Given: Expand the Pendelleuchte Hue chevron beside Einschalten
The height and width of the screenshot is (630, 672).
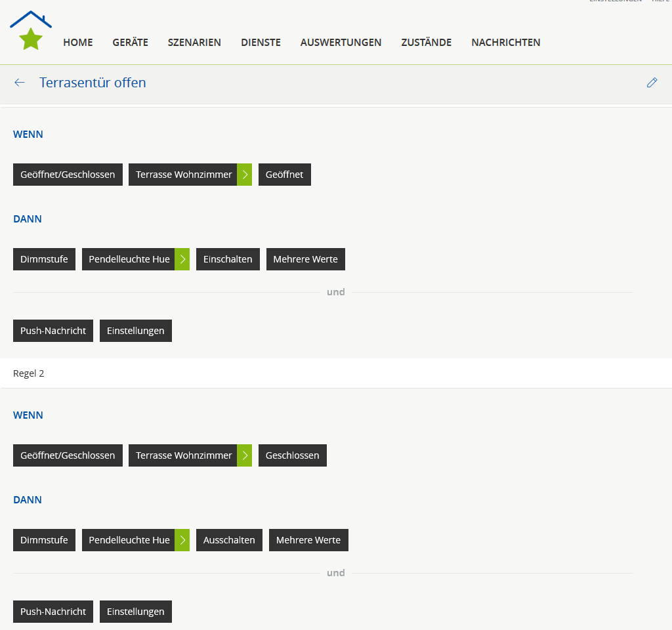Looking at the screenshot, I should coord(182,259).
